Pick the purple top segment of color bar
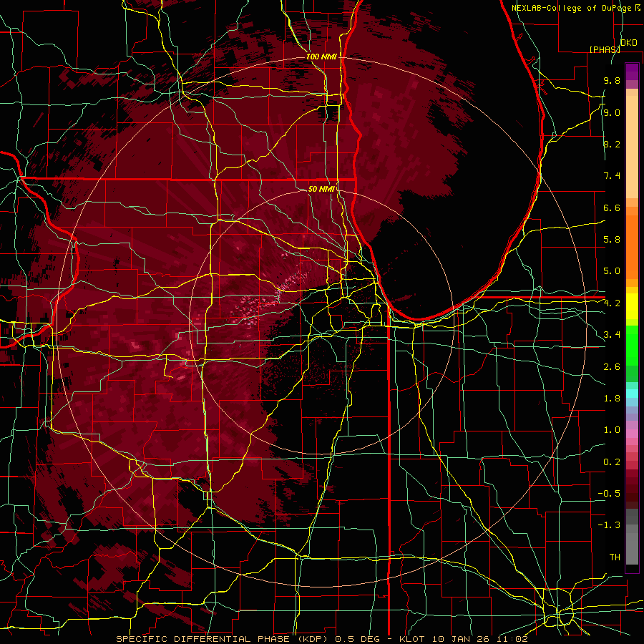 (x=632, y=72)
